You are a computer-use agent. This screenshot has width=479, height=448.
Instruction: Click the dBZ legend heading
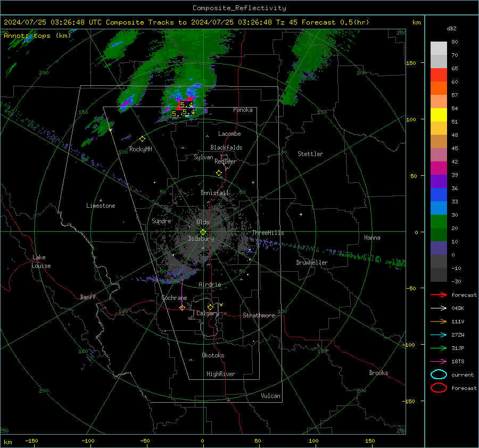tap(451, 29)
